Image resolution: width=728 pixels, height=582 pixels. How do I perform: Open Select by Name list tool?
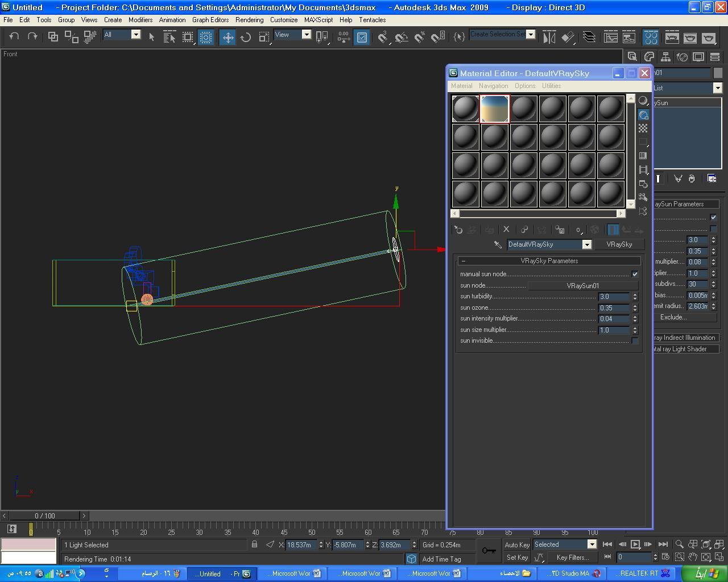[169, 37]
